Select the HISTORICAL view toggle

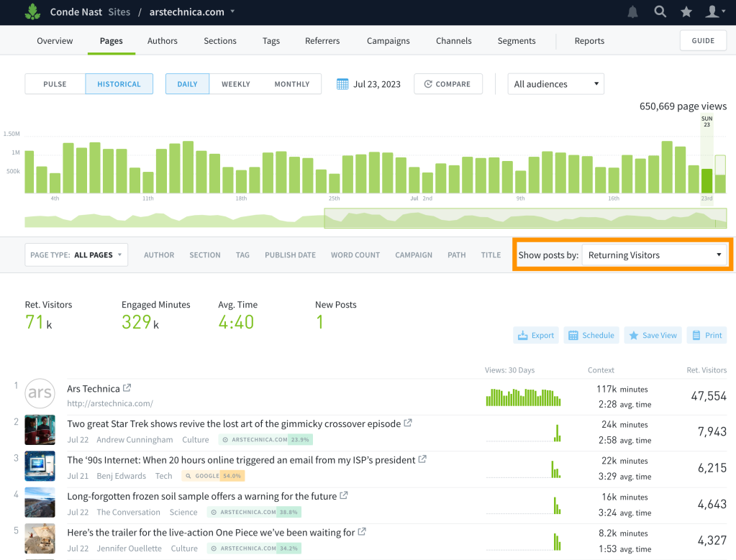coord(119,84)
